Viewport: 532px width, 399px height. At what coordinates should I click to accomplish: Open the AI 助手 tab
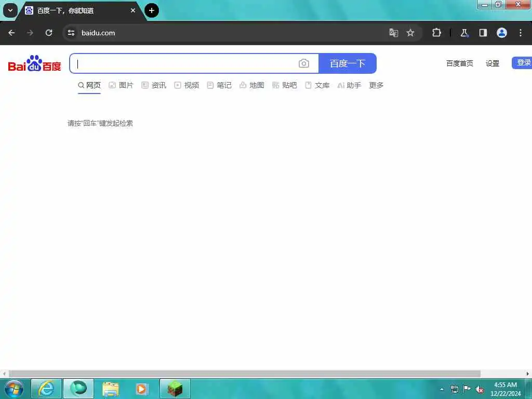[349, 85]
